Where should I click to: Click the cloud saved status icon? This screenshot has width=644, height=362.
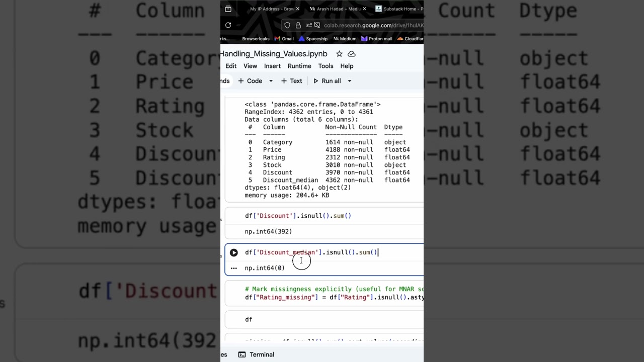[x=352, y=54]
